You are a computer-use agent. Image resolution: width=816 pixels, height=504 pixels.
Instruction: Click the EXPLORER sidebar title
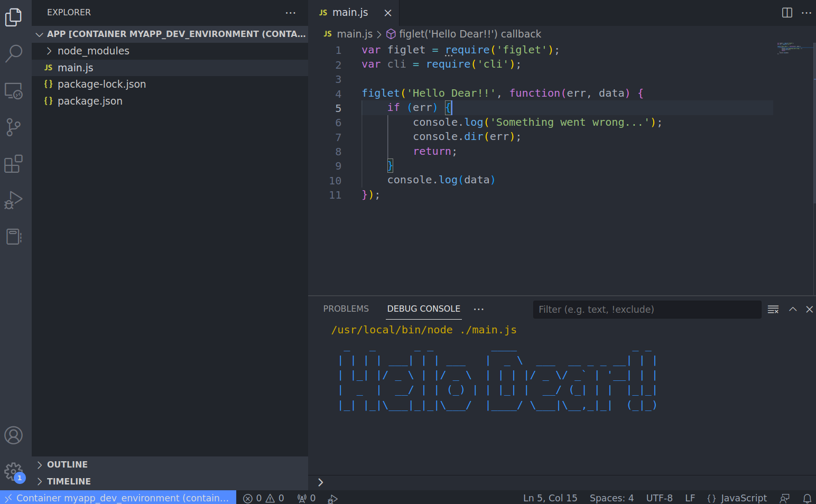point(69,12)
